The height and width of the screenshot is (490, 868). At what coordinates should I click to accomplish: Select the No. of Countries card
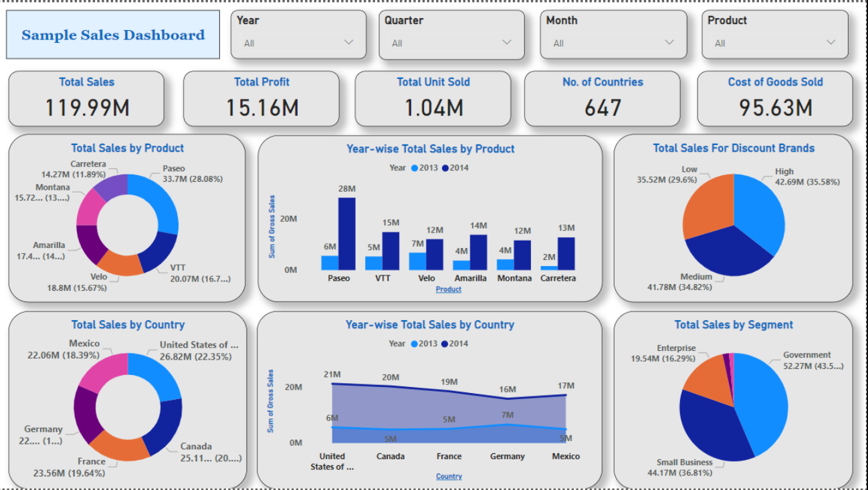(603, 99)
